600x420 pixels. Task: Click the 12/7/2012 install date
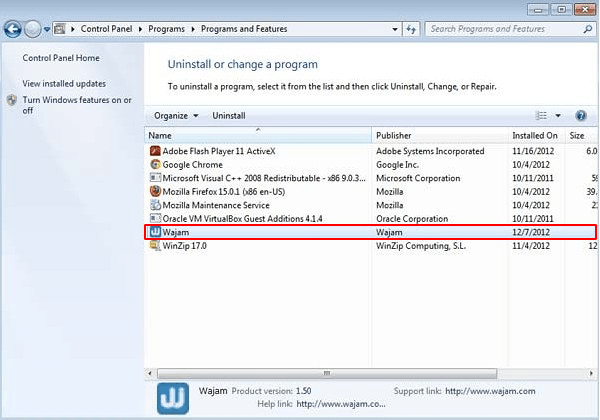(x=531, y=232)
